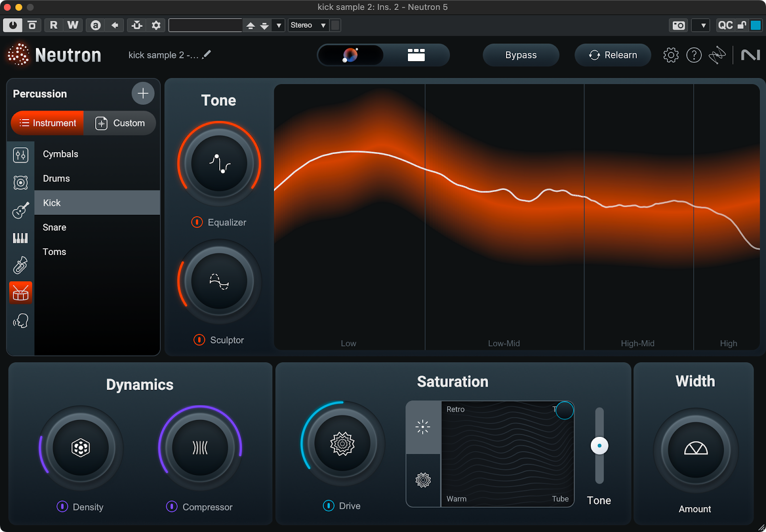This screenshot has width=766, height=532.
Task: Expand the preset name dropdown arrow
Action: tap(279, 25)
